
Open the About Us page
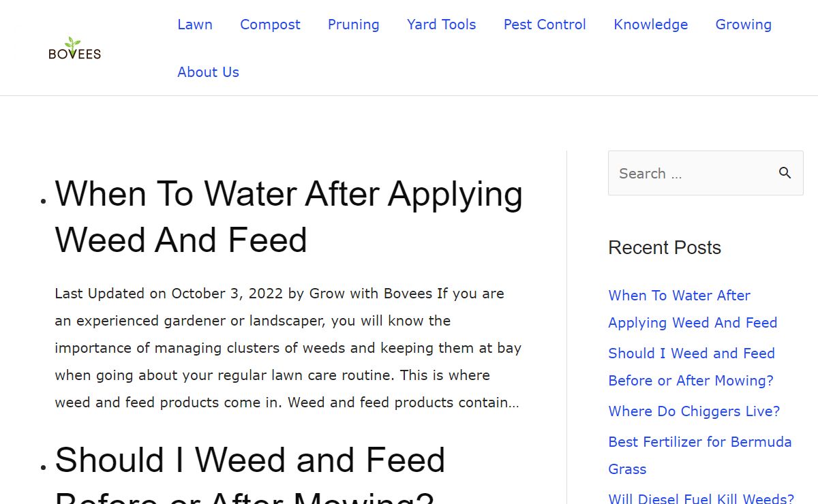208,72
